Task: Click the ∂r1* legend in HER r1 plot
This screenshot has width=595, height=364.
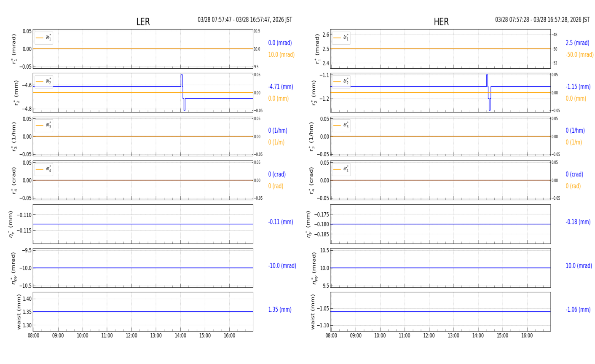Action: (341, 38)
